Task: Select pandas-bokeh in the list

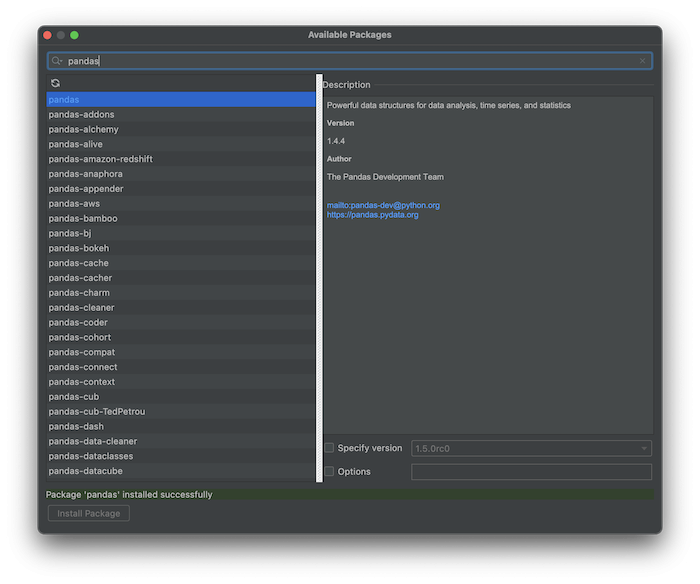Action: coord(181,248)
